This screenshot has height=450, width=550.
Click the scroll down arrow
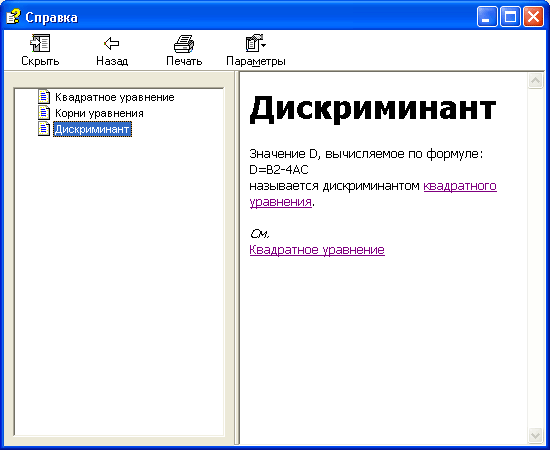[535, 436]
